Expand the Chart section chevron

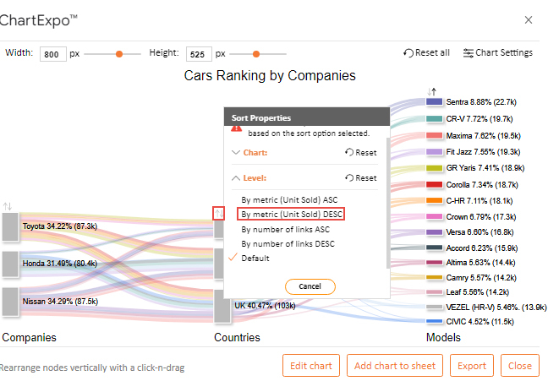coord(236,153)
